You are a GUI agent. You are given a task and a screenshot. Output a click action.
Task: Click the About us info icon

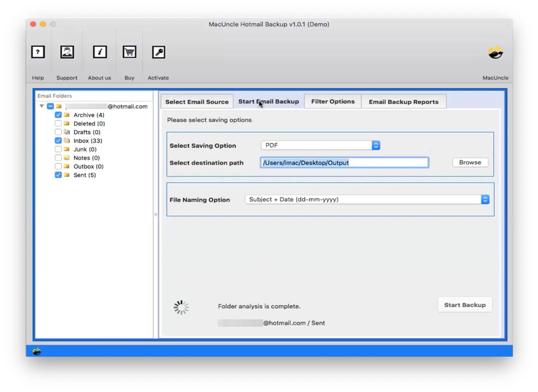click(x=100, y=52)
